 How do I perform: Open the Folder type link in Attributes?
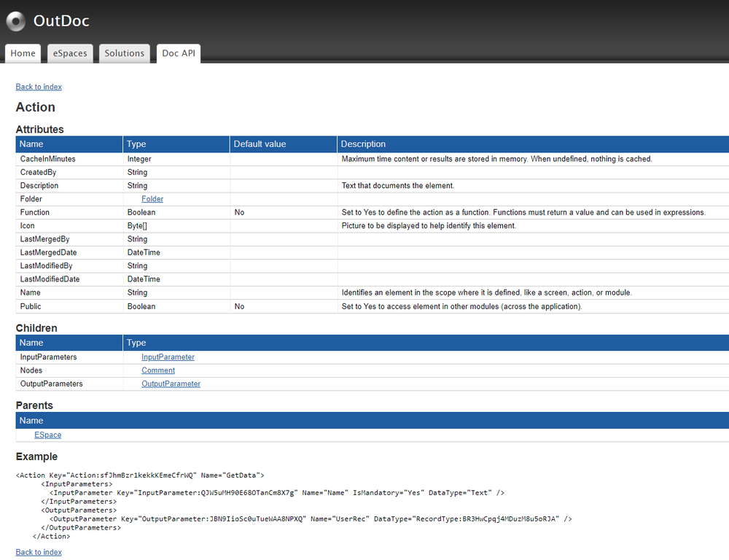coord(152,198)
